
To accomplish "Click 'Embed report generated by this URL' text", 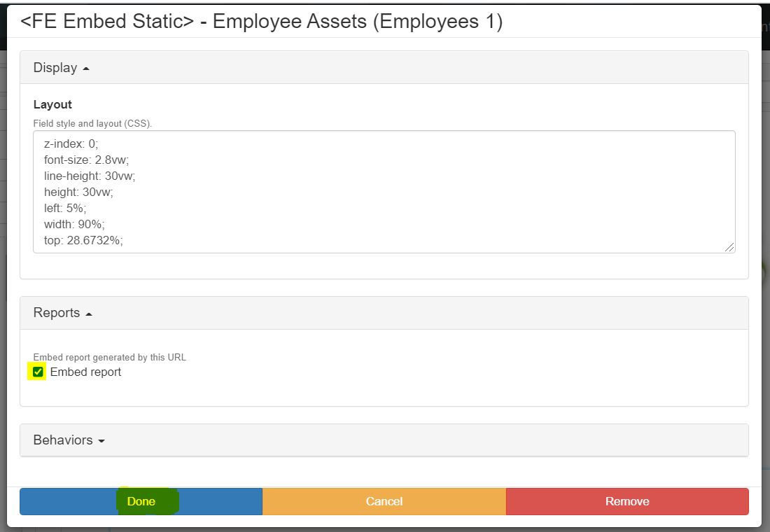I will pyautogui.click(x=109, y=357).
